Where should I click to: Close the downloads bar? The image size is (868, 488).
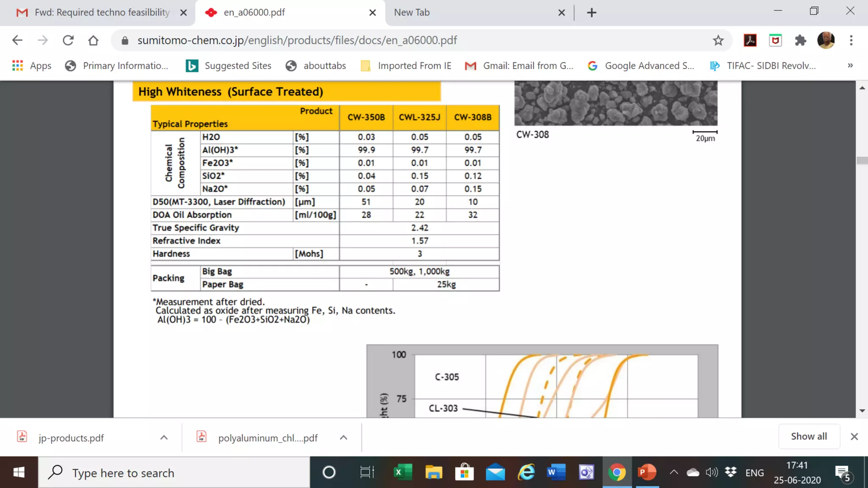(854, 436)
